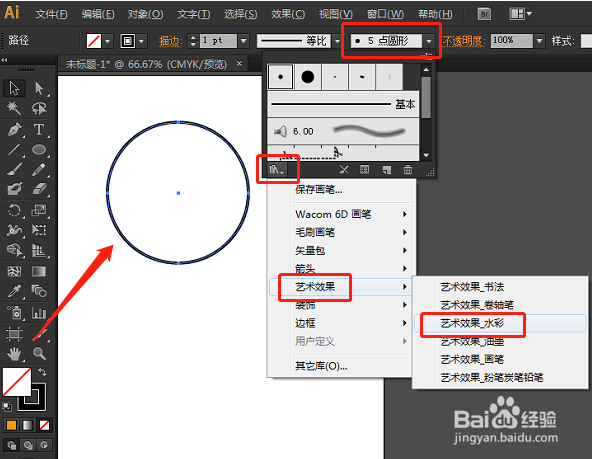Viewport: 592px width, 459px height.
Task: Choose 艺术效果_粉笔炭笔铅笔 from the submenu
Action: 500,377
